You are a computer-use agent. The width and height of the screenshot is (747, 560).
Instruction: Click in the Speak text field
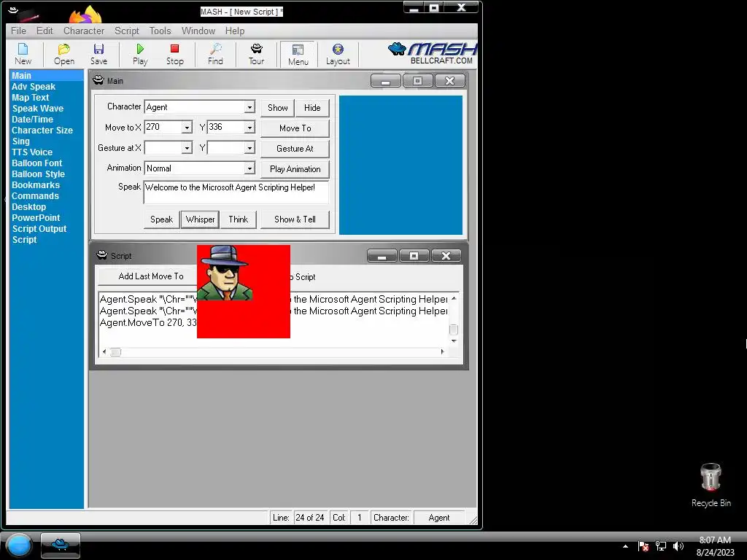point(236,192)
